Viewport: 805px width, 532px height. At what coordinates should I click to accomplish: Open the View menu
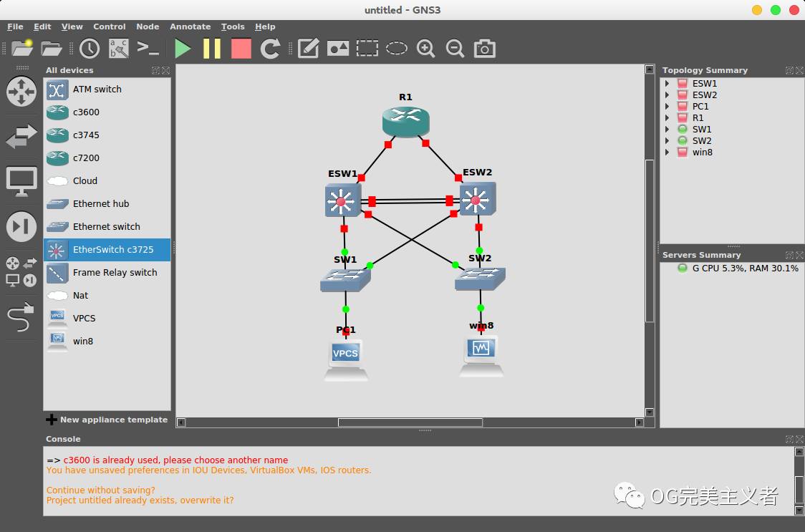(72, 26)
